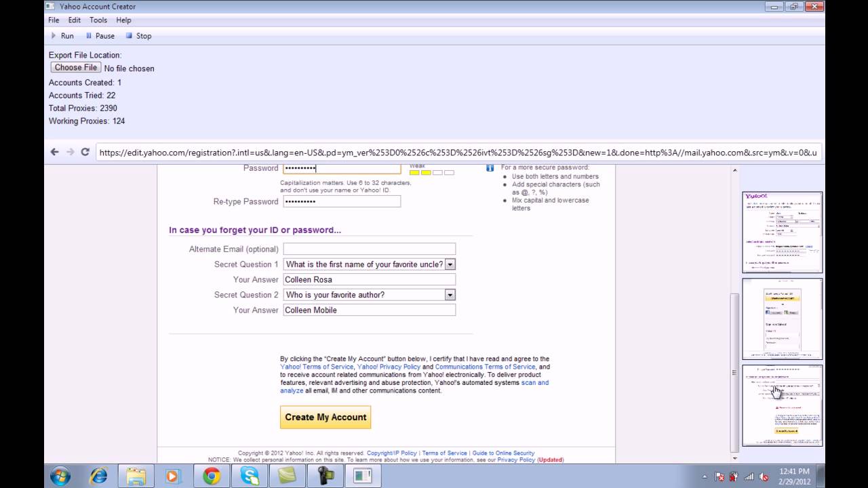Click the URL address bar
Viewport: 868px width, 488px height.
(458, 152)
